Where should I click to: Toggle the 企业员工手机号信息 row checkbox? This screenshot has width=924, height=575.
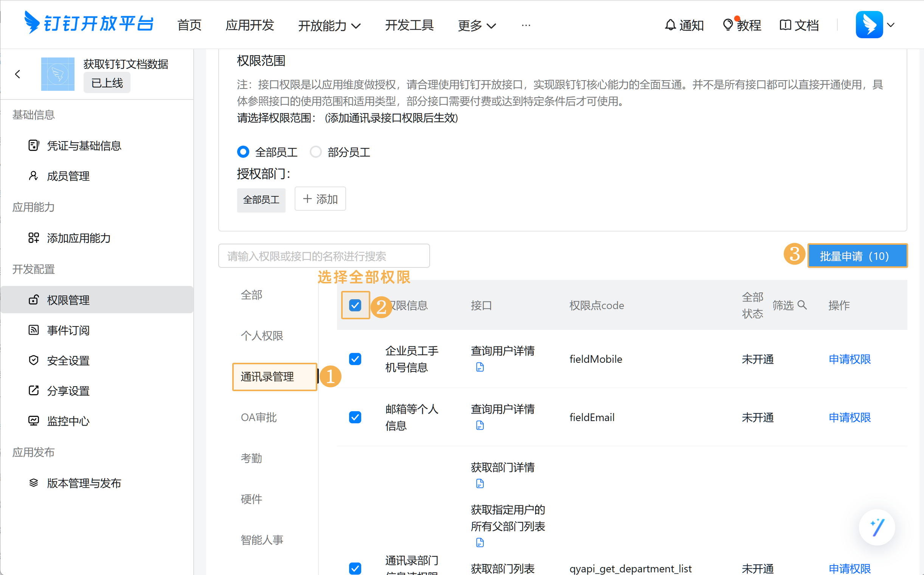click(355, 359)
